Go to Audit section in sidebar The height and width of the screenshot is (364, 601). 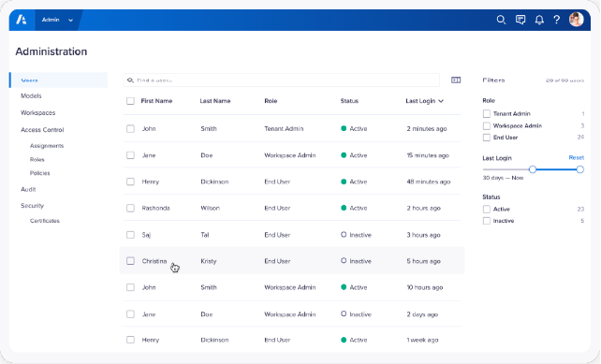point(28,189)
